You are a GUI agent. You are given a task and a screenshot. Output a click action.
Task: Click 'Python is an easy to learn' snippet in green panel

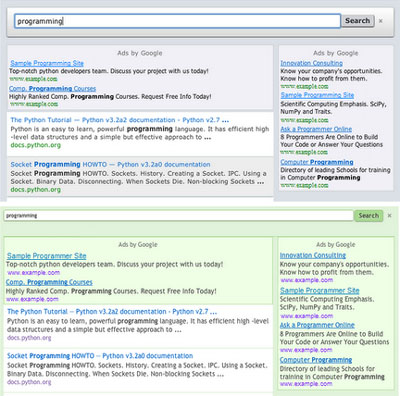(x=138, y=325)
